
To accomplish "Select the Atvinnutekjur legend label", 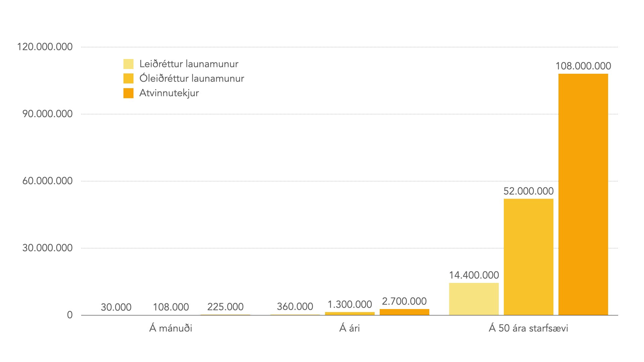I will (169, 93).
